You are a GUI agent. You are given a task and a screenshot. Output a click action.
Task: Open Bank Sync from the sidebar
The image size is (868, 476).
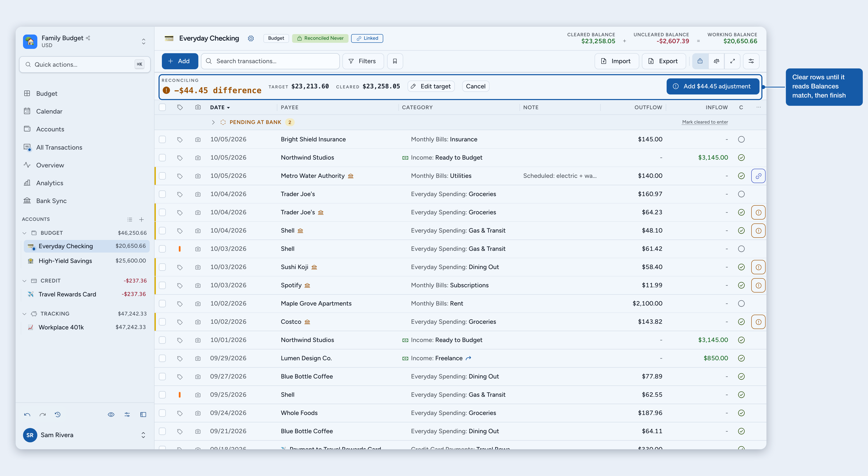pyautogui.click(x=51, y=201)
